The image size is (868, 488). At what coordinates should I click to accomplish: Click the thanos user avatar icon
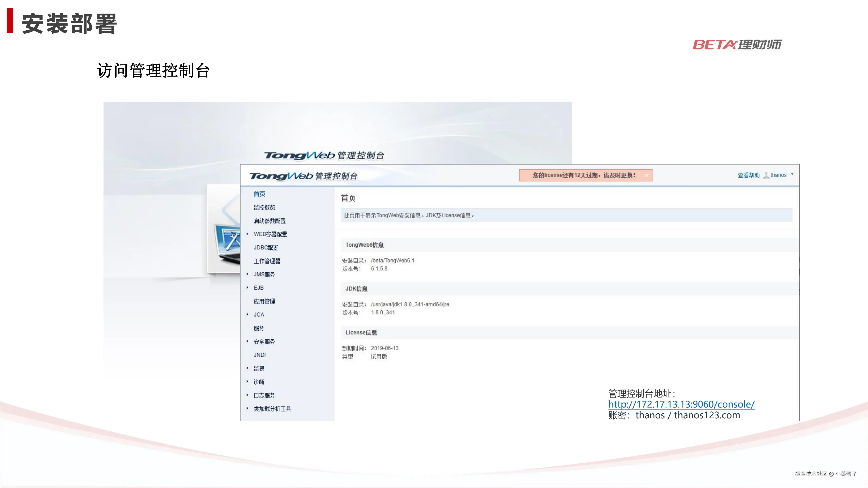(766, 175)
